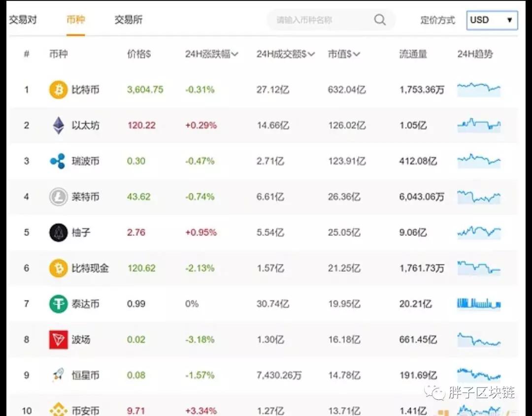Screen dimensions: 532x416
Task: Open the 波场 coin name link
Action: pyautogui.click(x=81, y=339)
